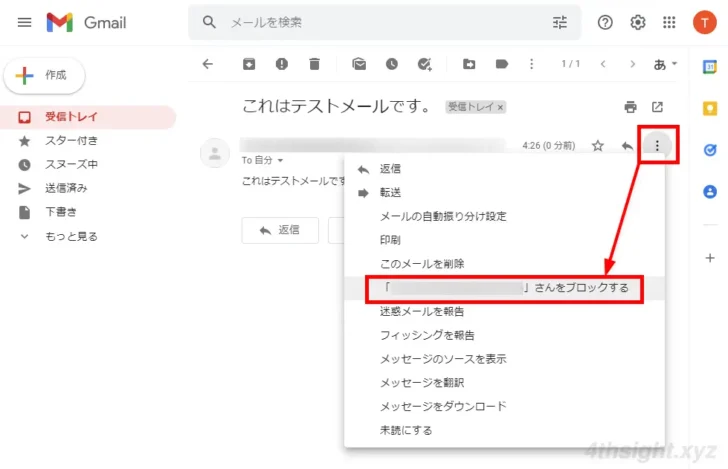Click the search magnifier icon
The image size is (728, 469).
(x=209, y=22)
